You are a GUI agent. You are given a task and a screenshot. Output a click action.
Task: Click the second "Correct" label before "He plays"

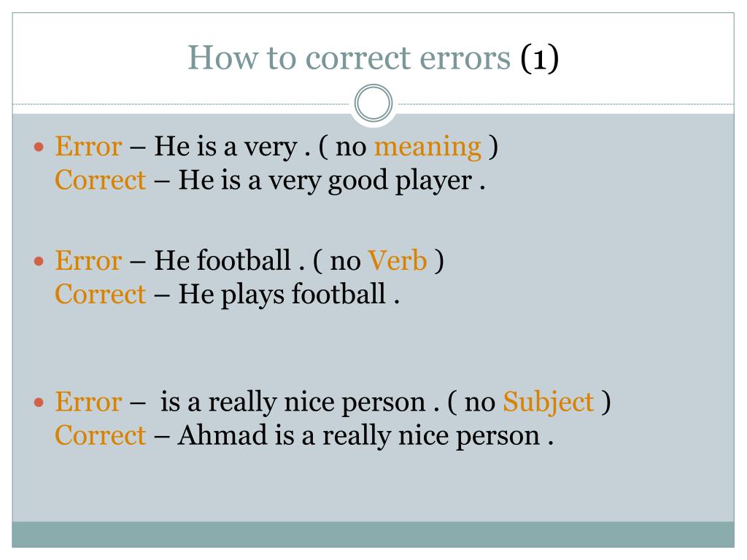[x=100, y=295]
